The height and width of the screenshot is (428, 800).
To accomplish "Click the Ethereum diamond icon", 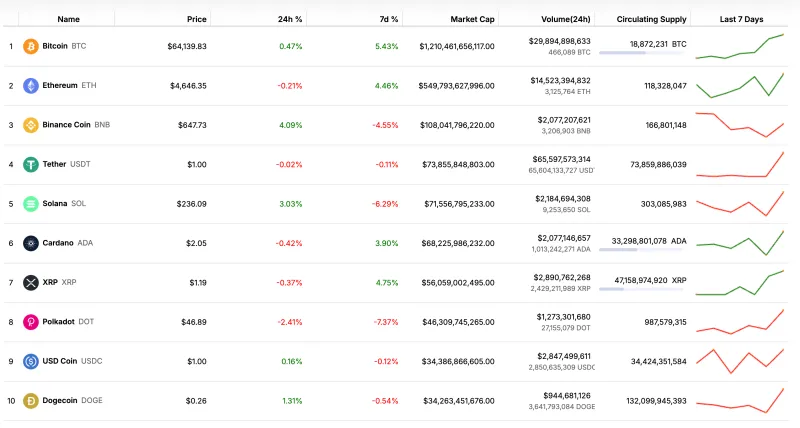I will 31,86.
